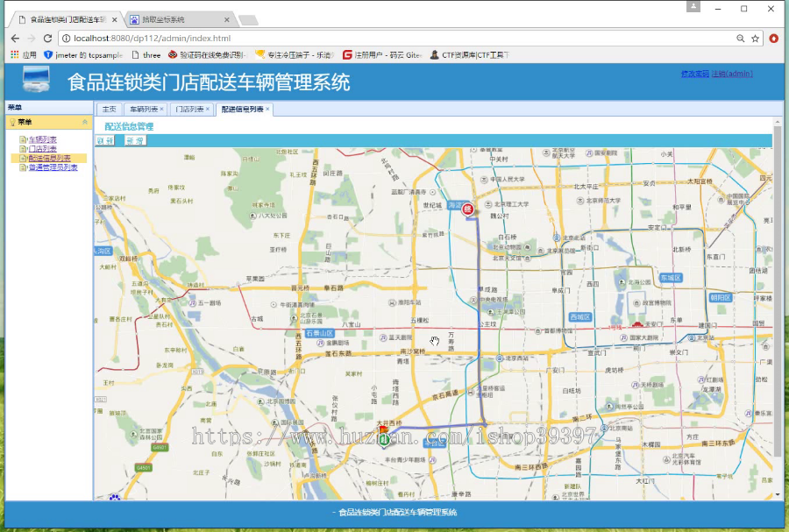Click the 石景山区 district label on the map
Viewport: 789px width, 532px height.
[x=320, y=333]
